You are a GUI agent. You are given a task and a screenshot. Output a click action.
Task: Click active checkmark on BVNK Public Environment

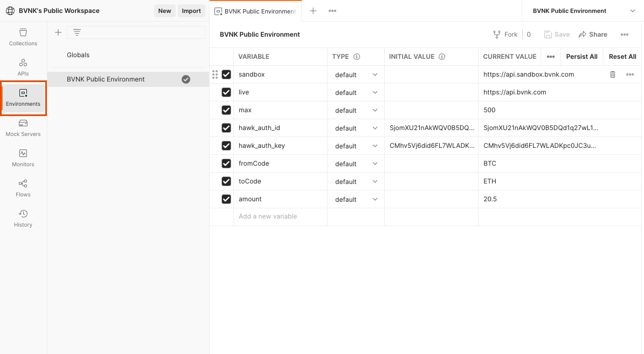pyautogui.click(x=186, y=79)
